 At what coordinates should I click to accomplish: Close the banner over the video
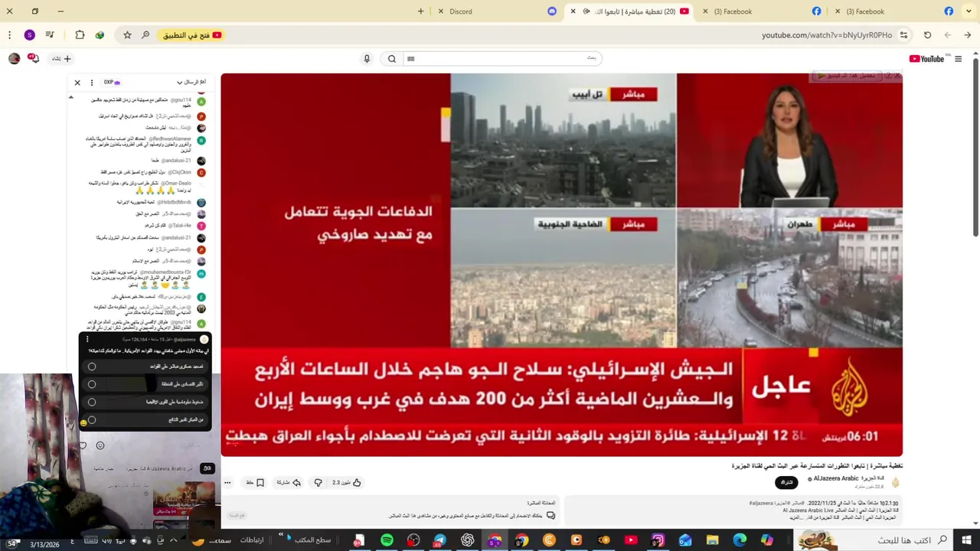coord(897,76)
